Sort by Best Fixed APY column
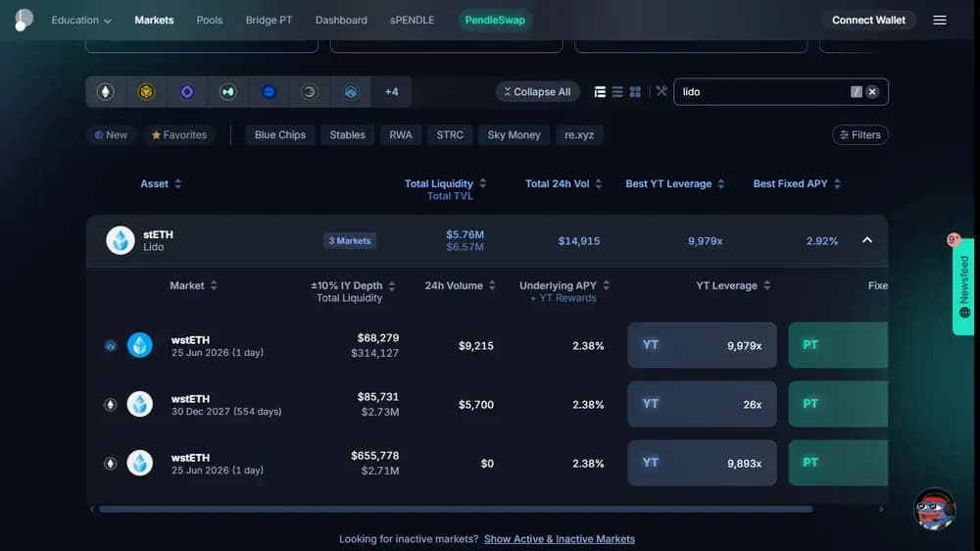 pos(797,184)
